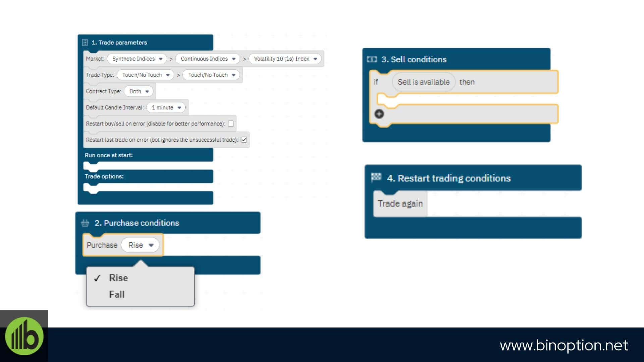This screenshot has height=362, width=644.
Task: Select the Trade again block
Action: coord(400,204)
